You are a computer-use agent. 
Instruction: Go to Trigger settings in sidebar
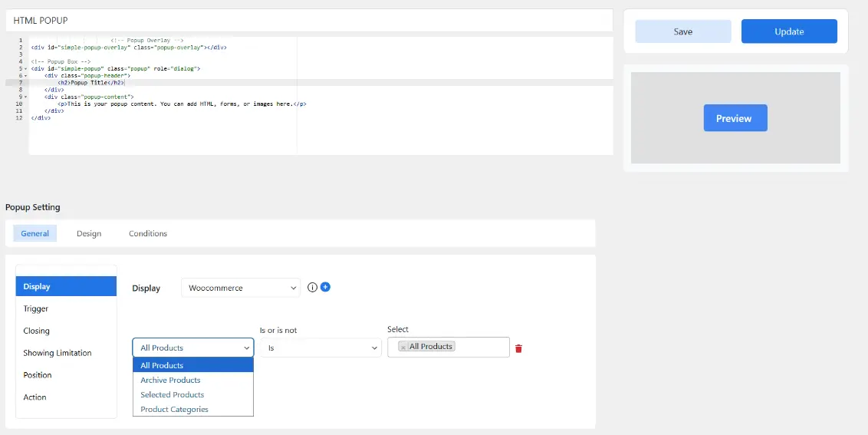(36, 308)
